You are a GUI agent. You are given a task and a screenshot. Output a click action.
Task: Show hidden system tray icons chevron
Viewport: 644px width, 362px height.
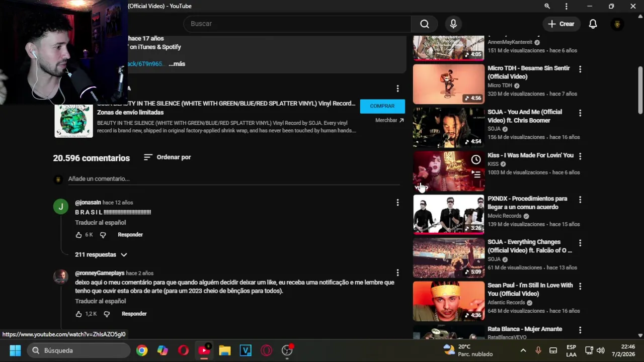(523, 350)
